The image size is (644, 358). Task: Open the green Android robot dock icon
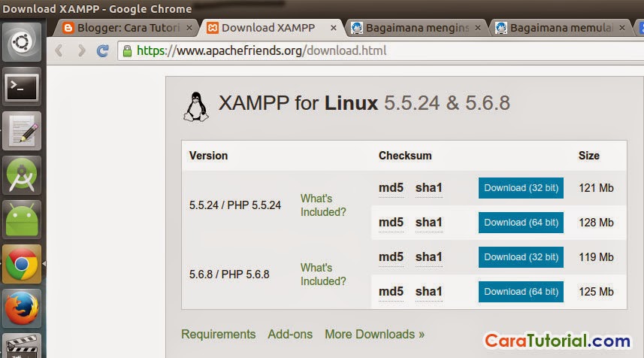22,220
